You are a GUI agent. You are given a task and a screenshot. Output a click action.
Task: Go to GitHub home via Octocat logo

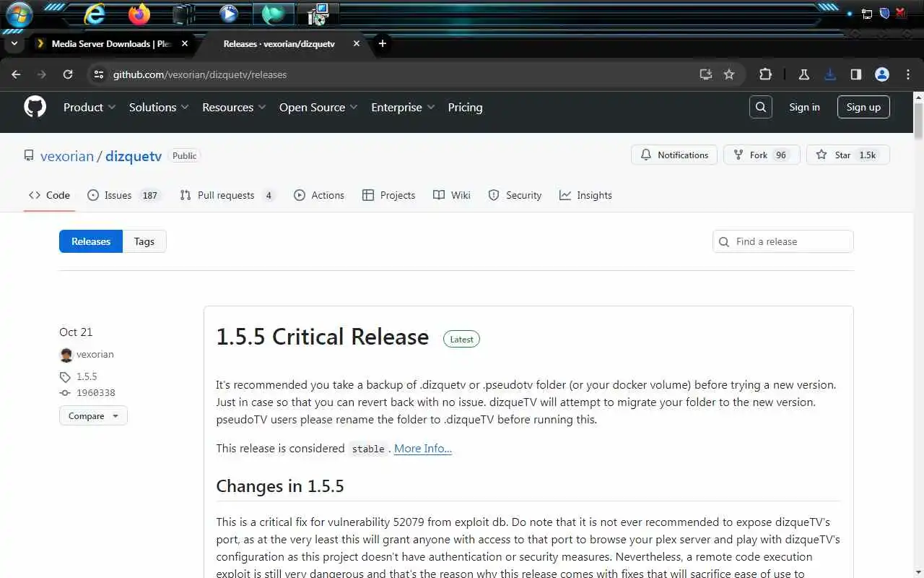[35, 107]
